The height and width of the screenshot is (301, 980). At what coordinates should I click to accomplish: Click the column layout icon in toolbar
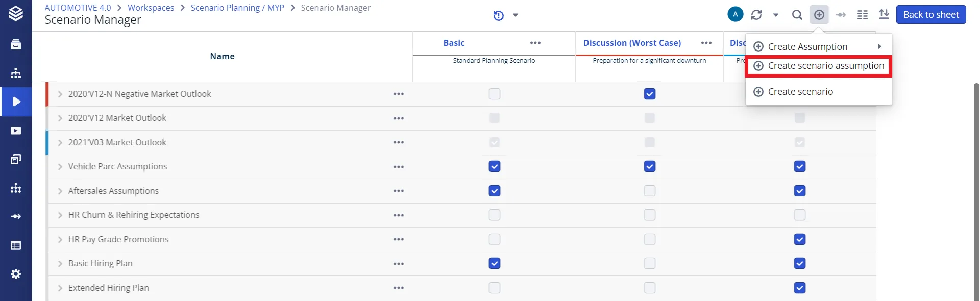863,15
